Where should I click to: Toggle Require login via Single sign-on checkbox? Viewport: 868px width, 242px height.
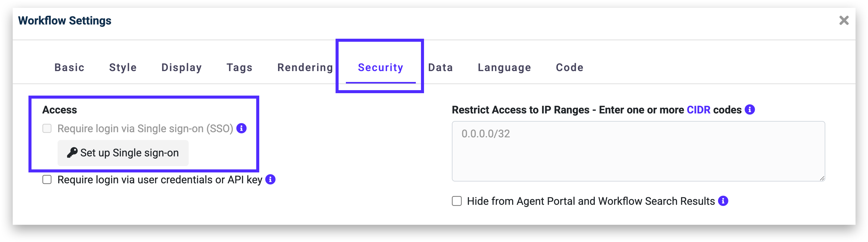click(x=47, y=129)
